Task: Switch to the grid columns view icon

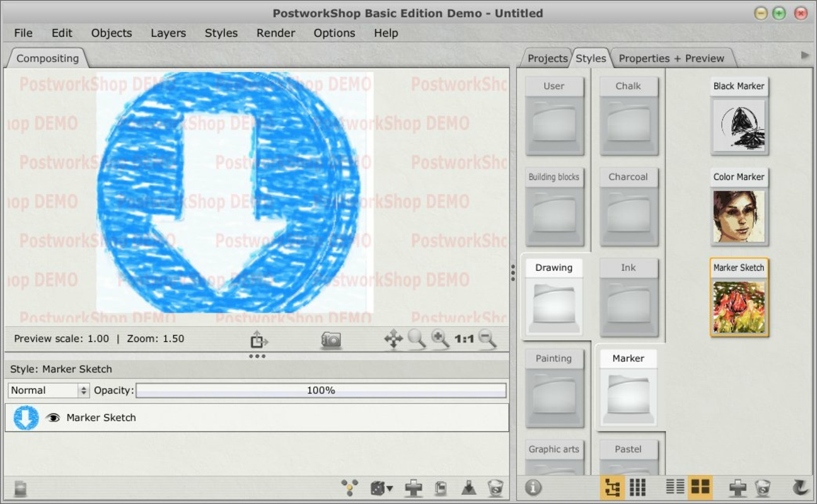Action: 638,487
